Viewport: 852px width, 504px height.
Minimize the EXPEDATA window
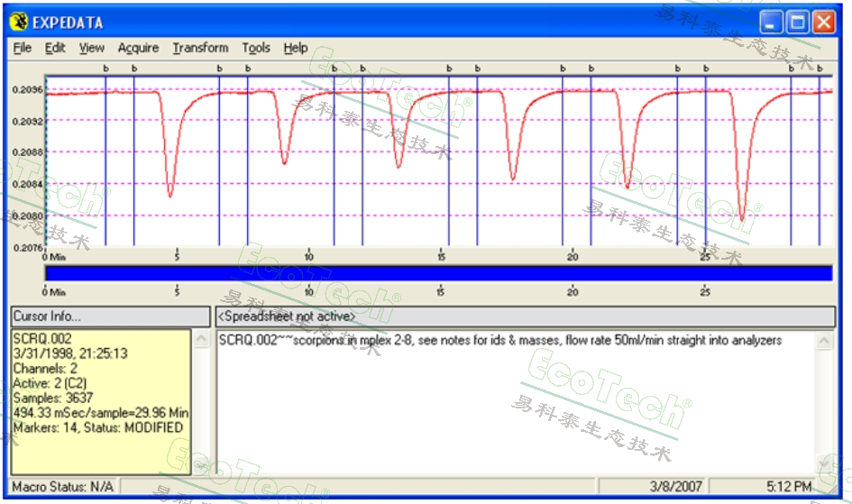(x=771, y=22)
